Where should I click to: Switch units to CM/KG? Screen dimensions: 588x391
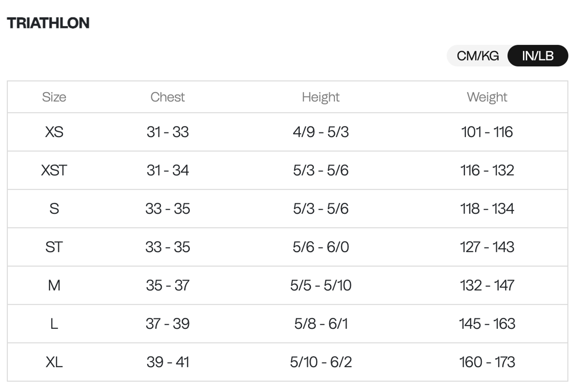coord(478,56)
